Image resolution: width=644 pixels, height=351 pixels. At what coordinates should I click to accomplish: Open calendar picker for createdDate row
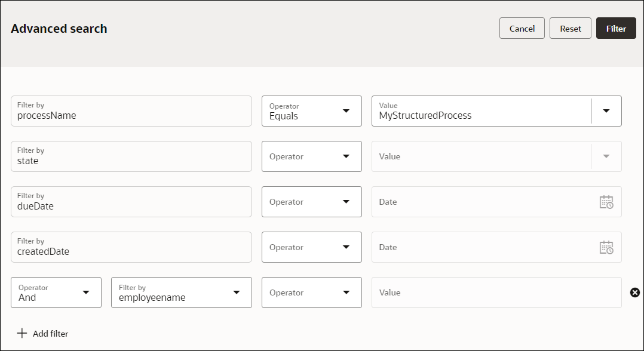click(606, 247)
